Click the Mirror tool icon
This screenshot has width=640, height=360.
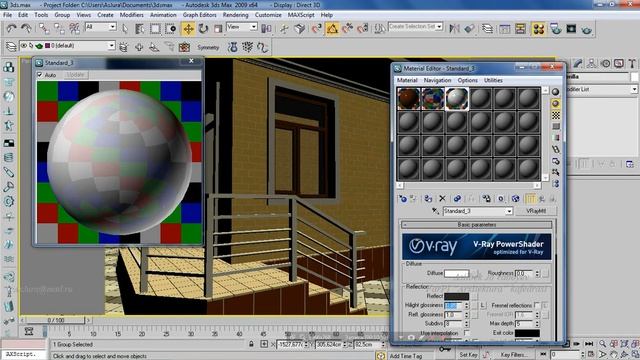(x=454, y=29)
